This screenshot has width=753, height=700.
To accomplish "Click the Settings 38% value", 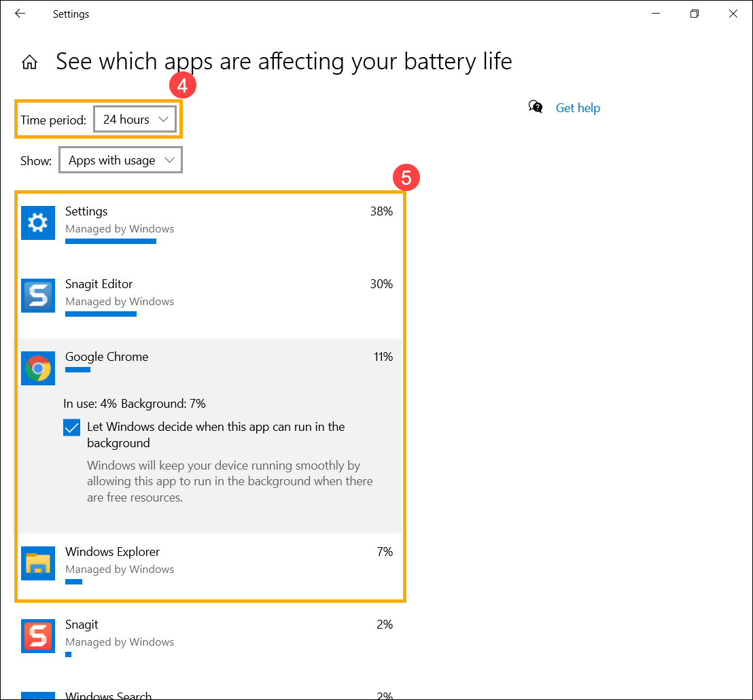I will tap(381, 211).
